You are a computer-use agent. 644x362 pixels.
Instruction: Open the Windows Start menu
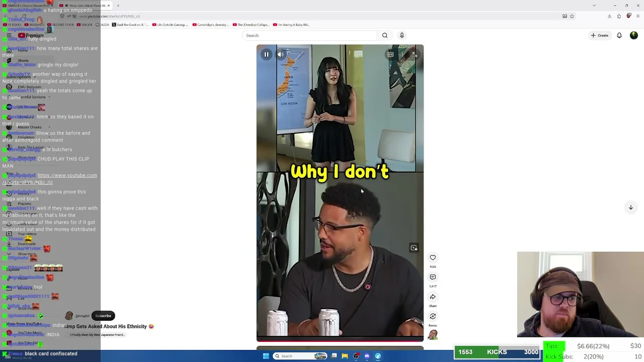[266, 356]
